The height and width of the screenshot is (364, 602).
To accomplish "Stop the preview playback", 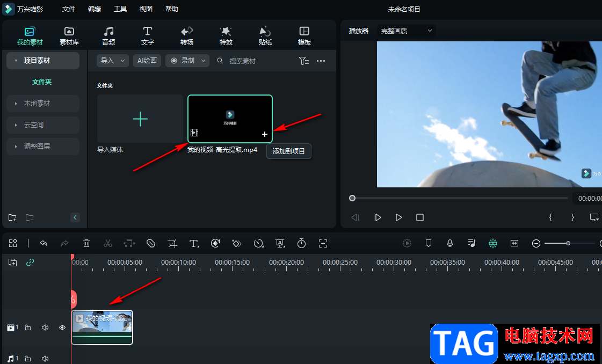I will [x=420, y=217].
